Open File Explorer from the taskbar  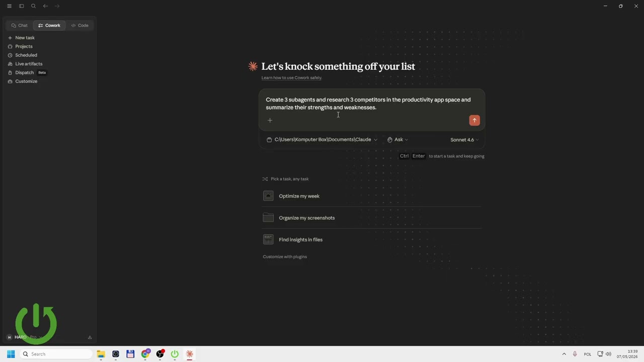click(x=101, y=354)
